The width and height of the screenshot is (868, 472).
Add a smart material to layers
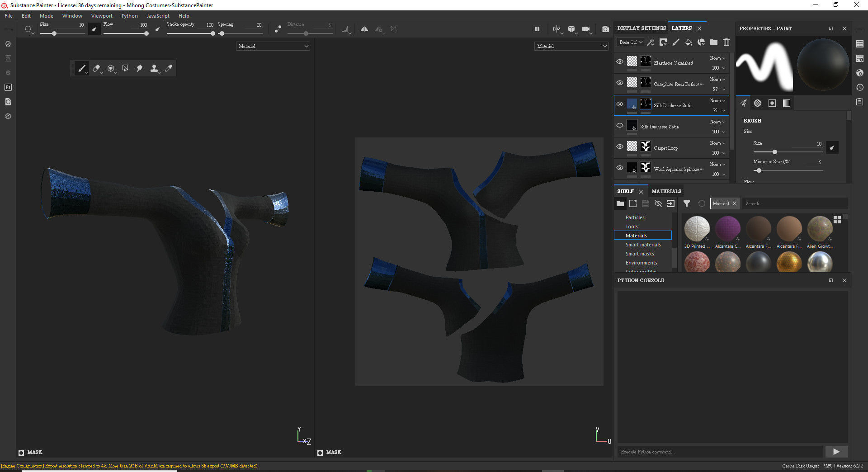[x=701, y=42]
